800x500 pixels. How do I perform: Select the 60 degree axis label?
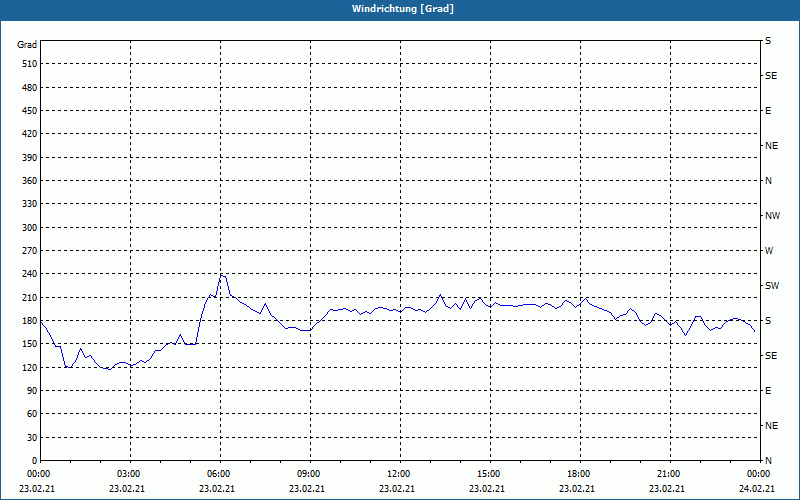[x=32, y=414]
